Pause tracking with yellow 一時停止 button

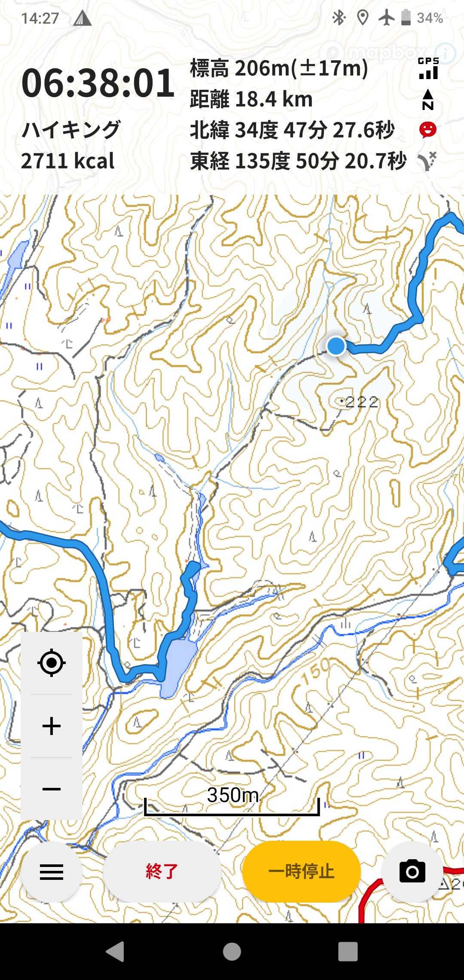coord(302,872)
